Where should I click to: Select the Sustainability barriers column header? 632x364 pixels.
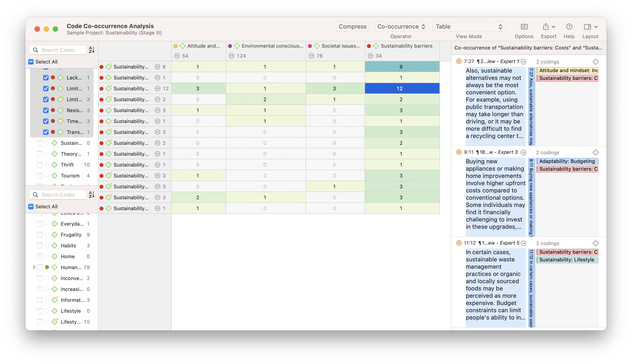point(406,46)
